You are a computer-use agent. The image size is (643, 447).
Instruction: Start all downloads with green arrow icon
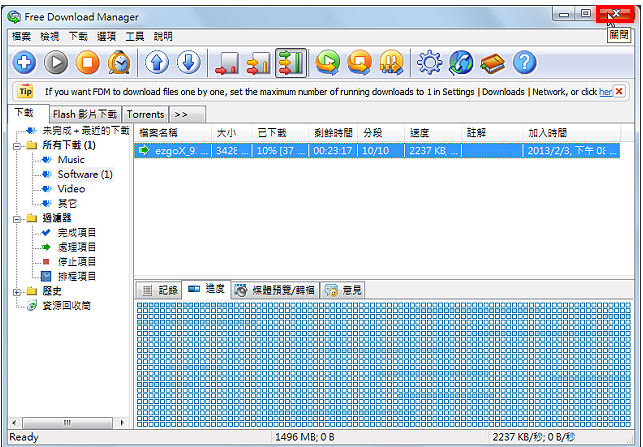point(328,63)
